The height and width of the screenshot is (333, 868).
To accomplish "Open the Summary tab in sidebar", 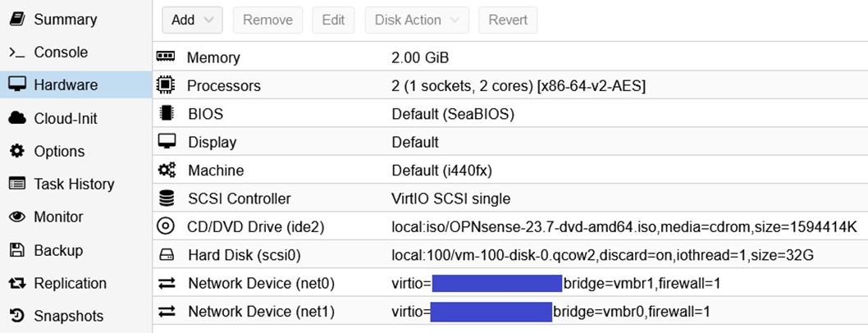I will pyautogui.click(x=65, y=19).
